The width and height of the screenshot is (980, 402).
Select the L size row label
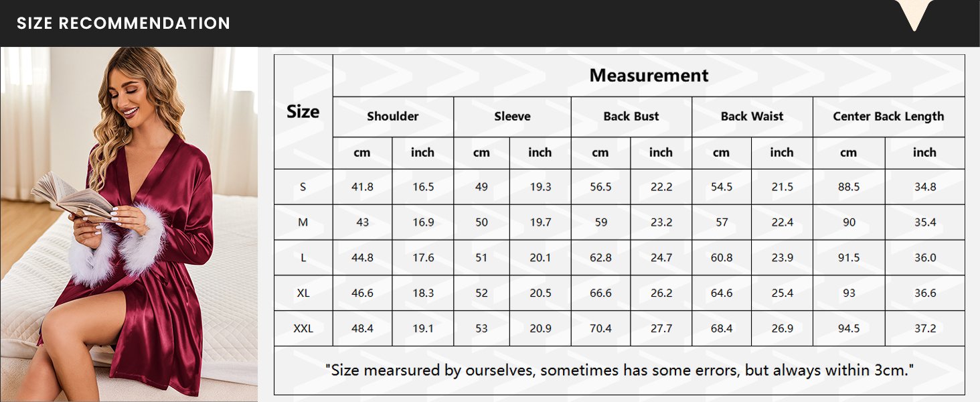coord(303,258)
